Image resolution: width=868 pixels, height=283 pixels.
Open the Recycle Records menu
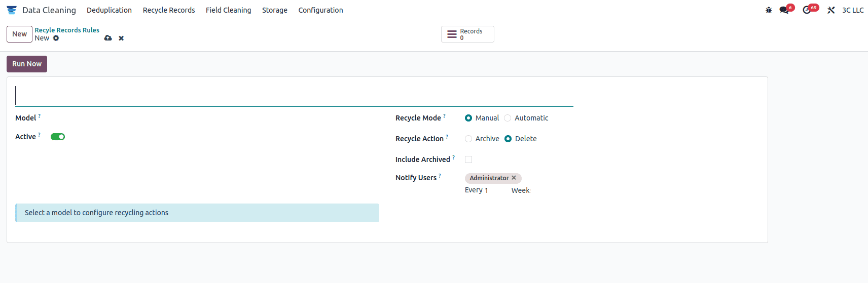click(169, 10)
